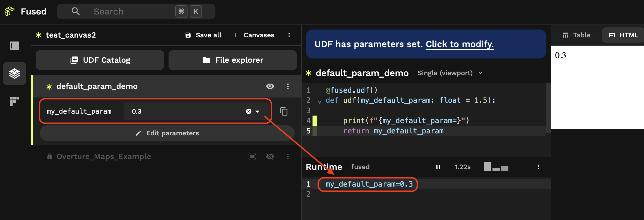Image resolution: width=644 pixels, height=220 pixels.
Task: Pause the Runtime execution
Action: point(438,167)
